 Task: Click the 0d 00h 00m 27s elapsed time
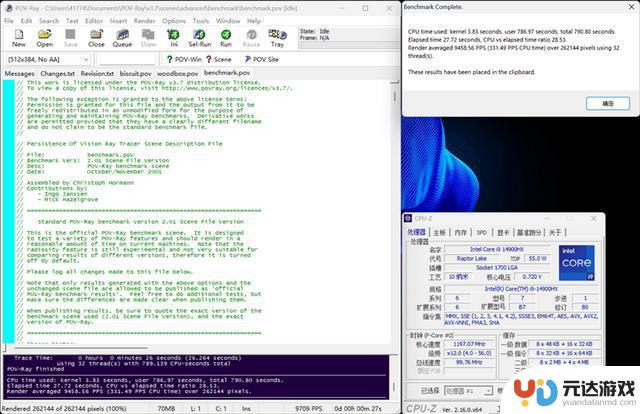tap(358, 408)
